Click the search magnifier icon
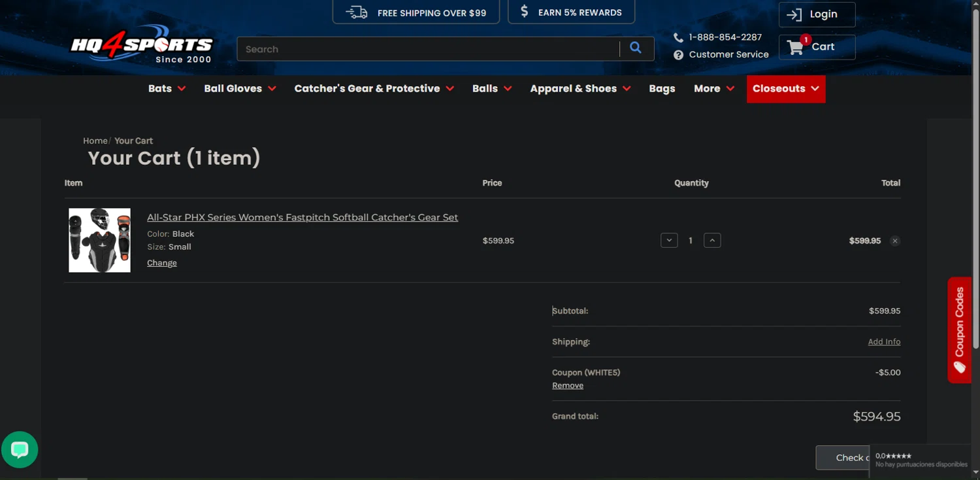 [635, 48]
